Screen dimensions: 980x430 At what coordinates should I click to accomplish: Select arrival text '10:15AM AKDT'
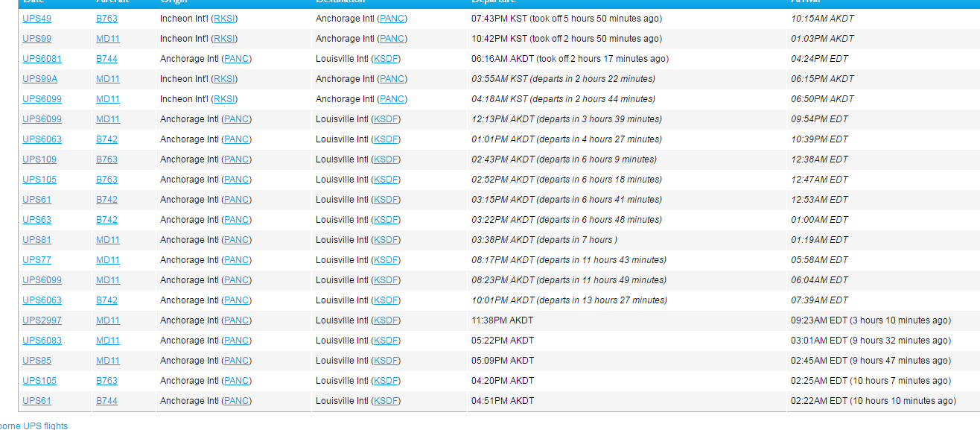point(822,19)
